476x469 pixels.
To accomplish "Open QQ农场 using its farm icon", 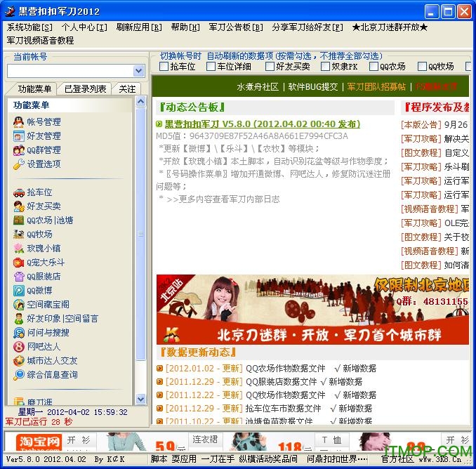I will (x=19, y=220).
